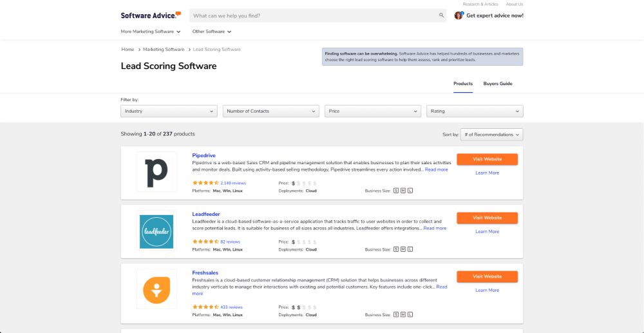The width and height of the screenshot is (644, 333).
Task: Switch to the Buyers Guide tab
Action: click(x=498, y=84)
